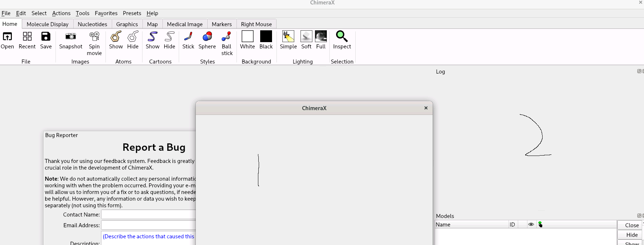
Task: Select Ball stick style icon
Action: pyautogui.click(x=227, y=37)
